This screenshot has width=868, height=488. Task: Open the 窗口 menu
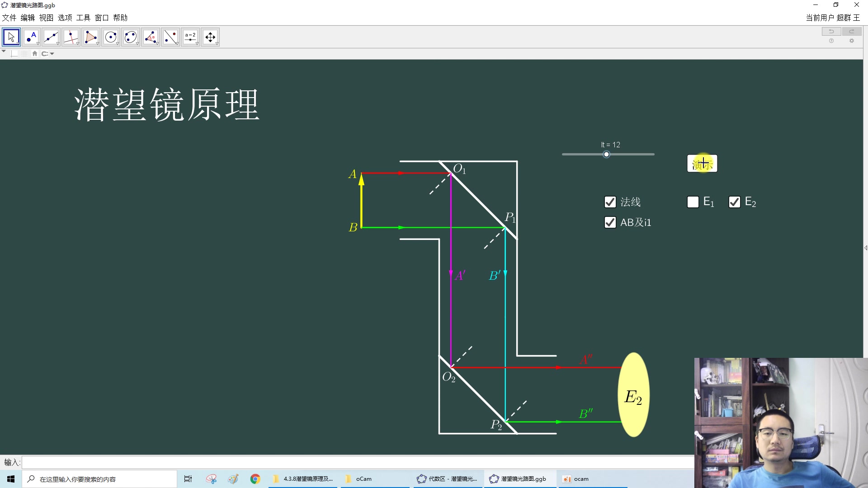[102, 18]
